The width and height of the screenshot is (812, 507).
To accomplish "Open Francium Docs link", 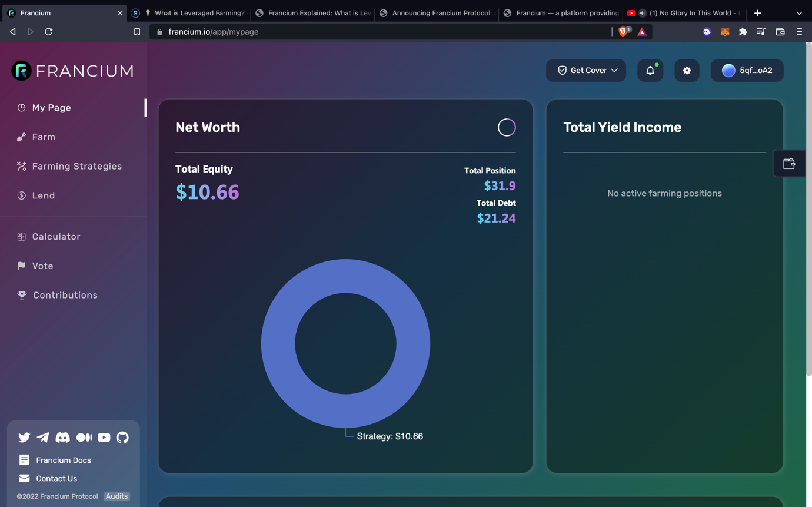I will pyautogui.click(x=55, y=460).
